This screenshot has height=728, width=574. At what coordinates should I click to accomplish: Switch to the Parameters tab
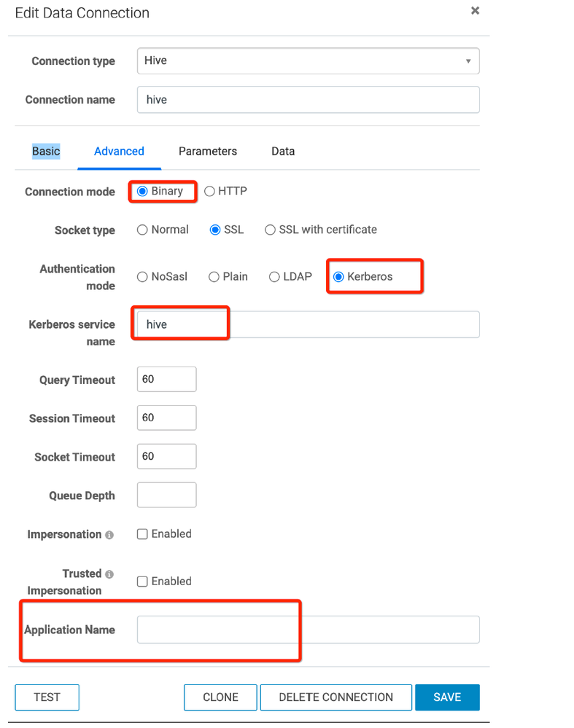(208, 152)
